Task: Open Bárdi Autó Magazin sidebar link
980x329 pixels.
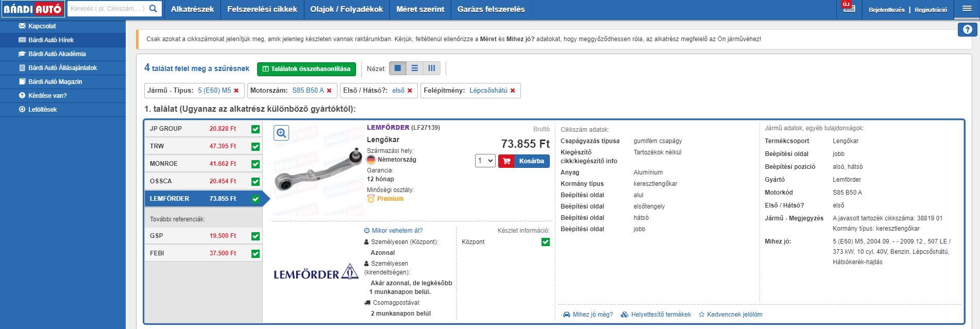Action: coord(55,81)
